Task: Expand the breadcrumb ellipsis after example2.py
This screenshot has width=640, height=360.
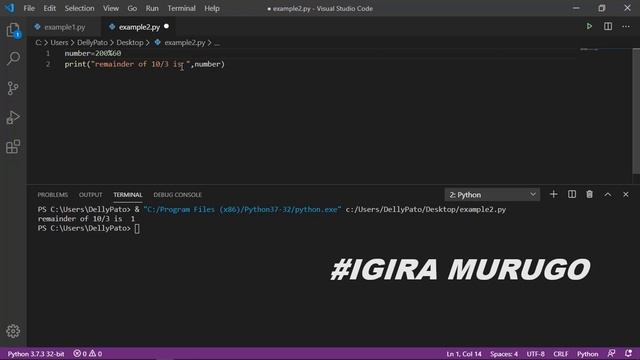Action: (x=217, y=42)
